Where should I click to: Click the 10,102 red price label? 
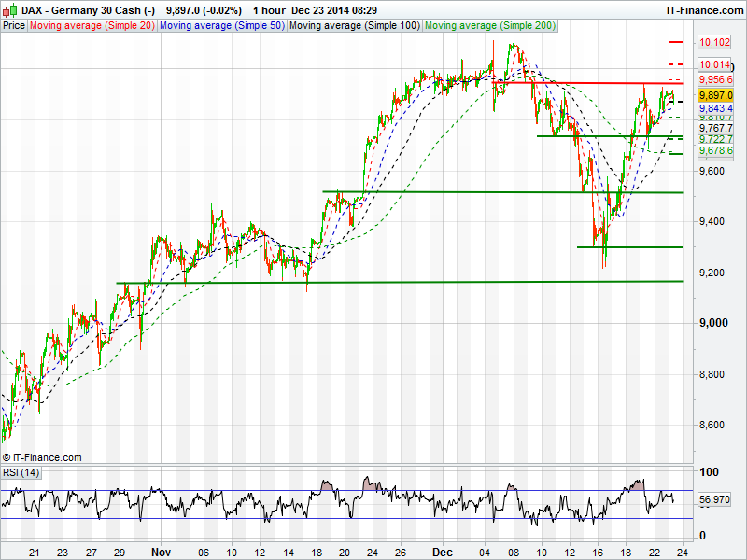[x=714, y=42]
